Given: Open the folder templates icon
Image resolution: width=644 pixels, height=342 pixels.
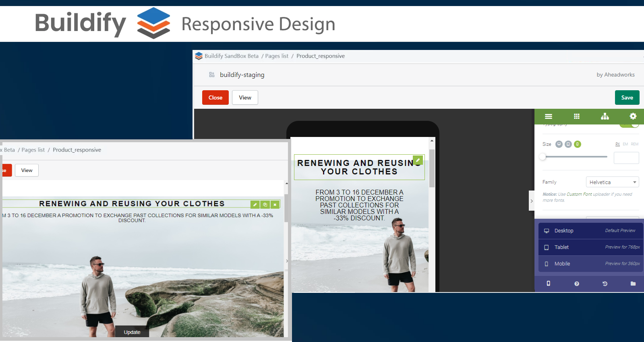Looking at the screenshot, I should (633, 284).
